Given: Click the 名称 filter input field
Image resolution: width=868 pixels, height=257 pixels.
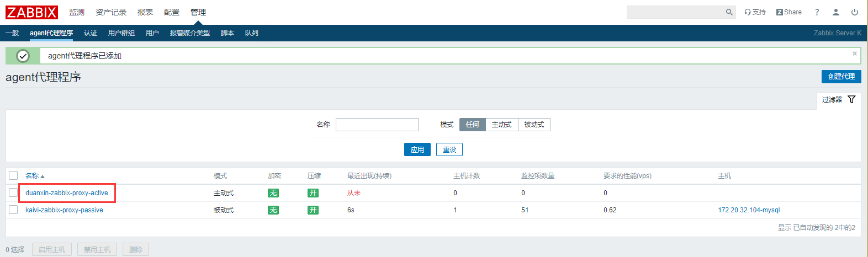Looking at the screenshot, I should click(x=377, y=125).
